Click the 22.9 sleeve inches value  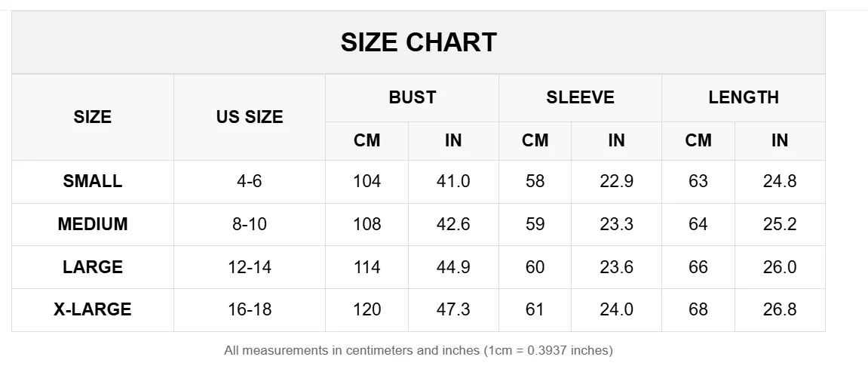tap(616, 181)
